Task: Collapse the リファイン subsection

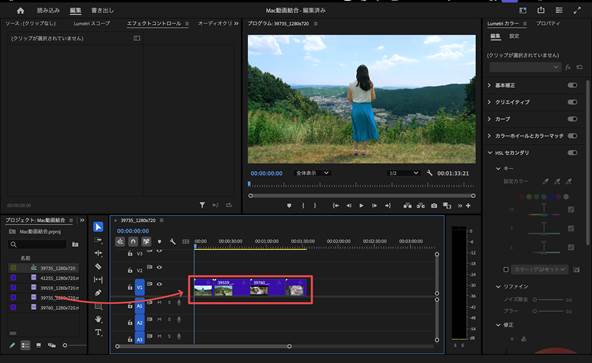Action: click(x=498, y=286)
